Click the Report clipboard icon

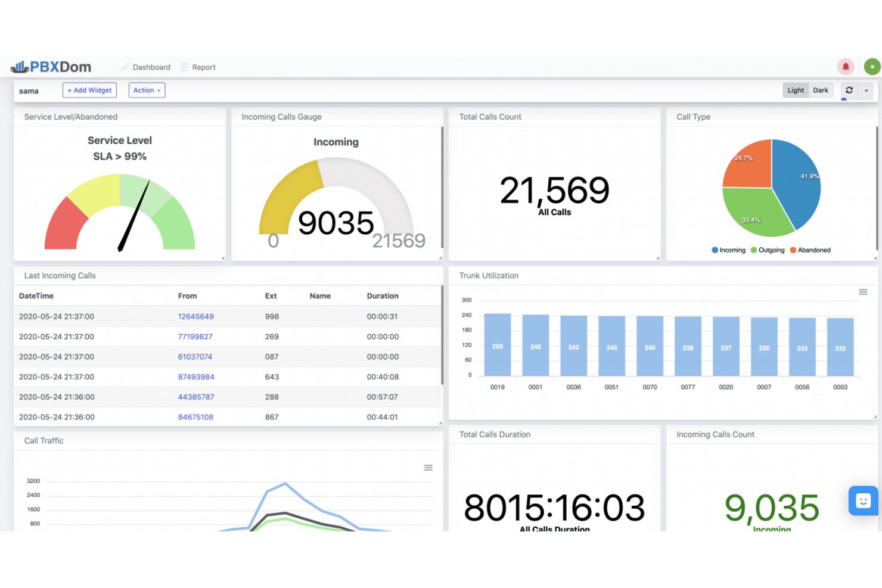184,67
